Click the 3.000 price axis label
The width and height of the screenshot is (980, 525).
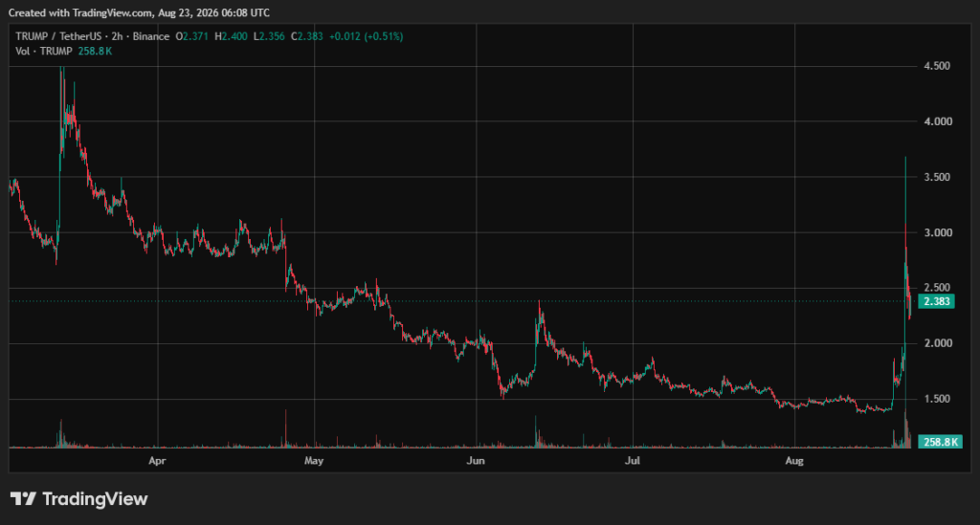[938, 232]
